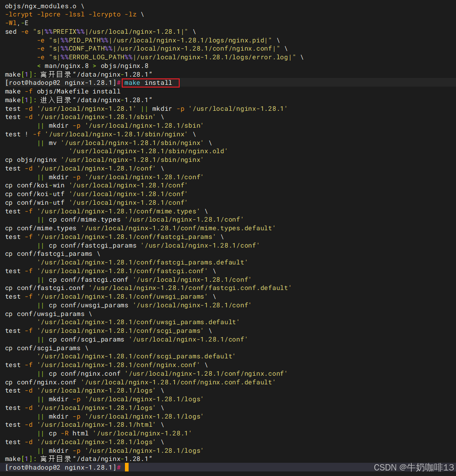Viewport: 456px width, 476px height.
Task: Click the line ending 'scgi_params.default'
Action: coord(136,356)
